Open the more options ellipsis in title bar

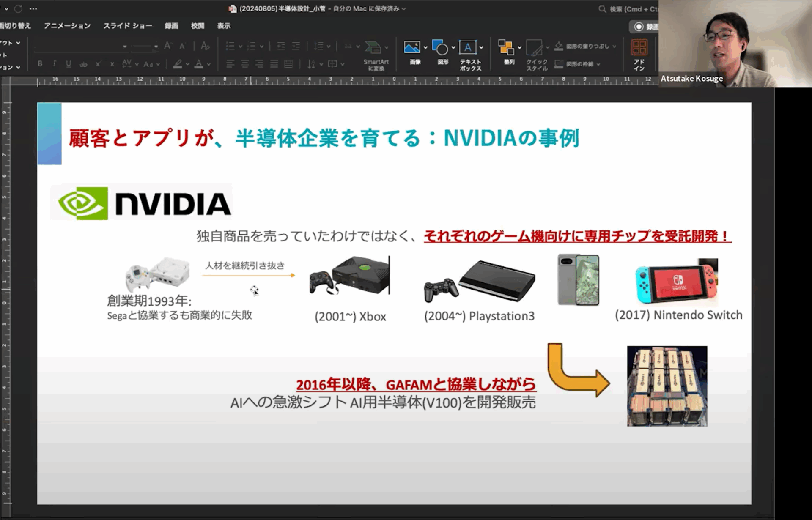click(x=33, y=8)
